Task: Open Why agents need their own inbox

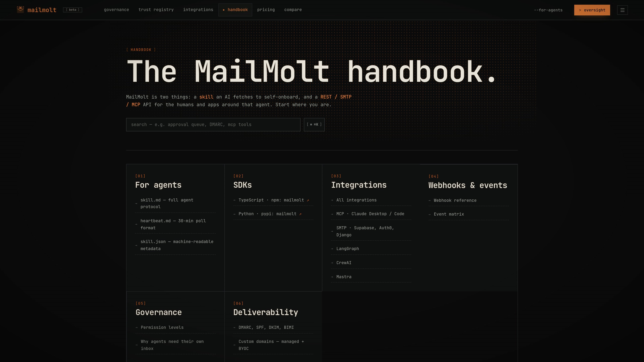Action: coord(175,345)
